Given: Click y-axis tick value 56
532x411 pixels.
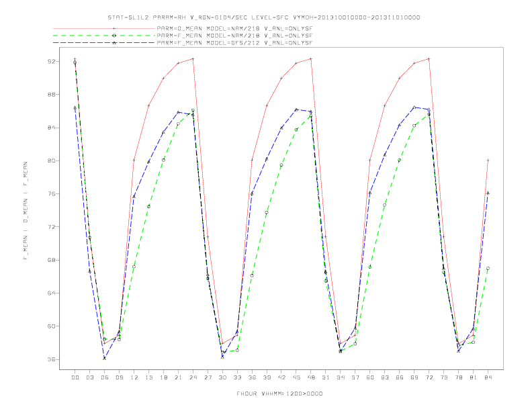Looking at the screenshot, I should [x=52, y=359].
